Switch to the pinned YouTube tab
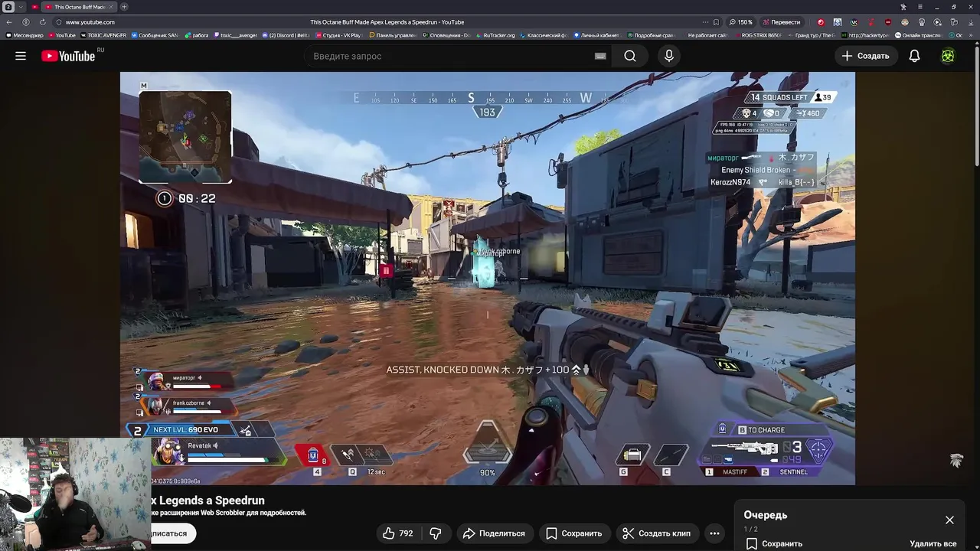Viewport: 980px width, 551px height. 34,7
